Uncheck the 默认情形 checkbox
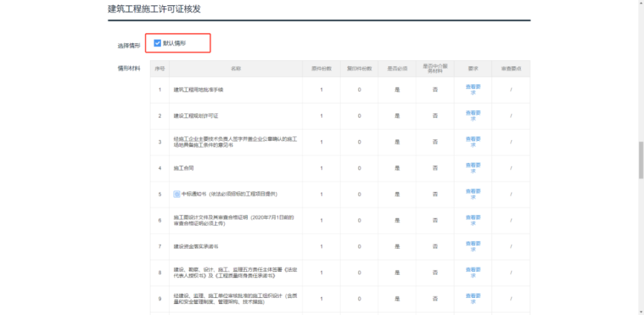 coord(157,43)
